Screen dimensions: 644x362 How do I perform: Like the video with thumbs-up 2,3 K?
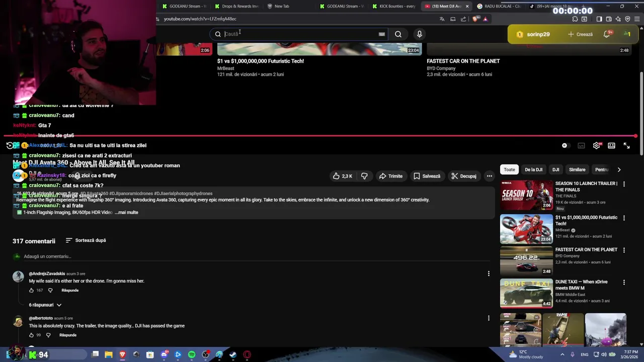pyautogui.click(x=342, y=176)
